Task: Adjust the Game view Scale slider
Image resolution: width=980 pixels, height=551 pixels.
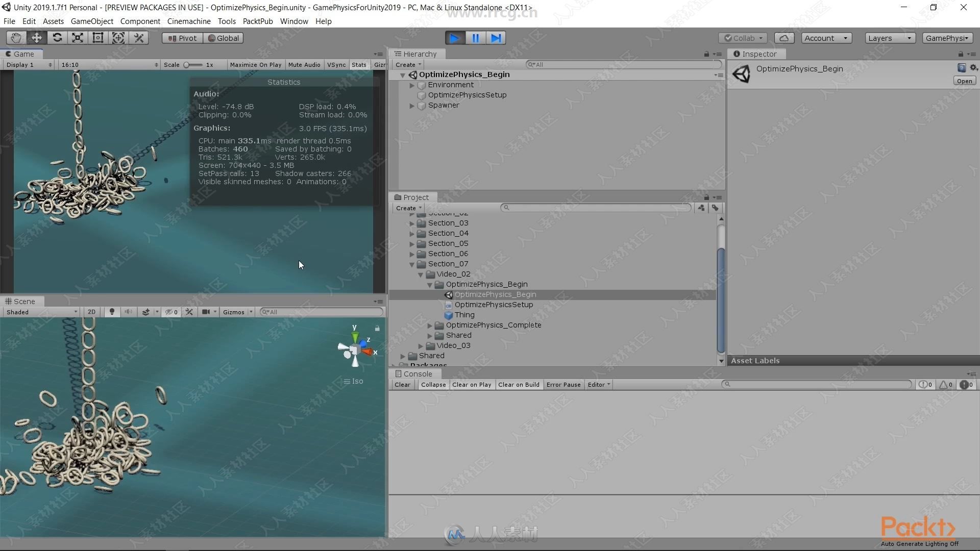Action: 193,65
